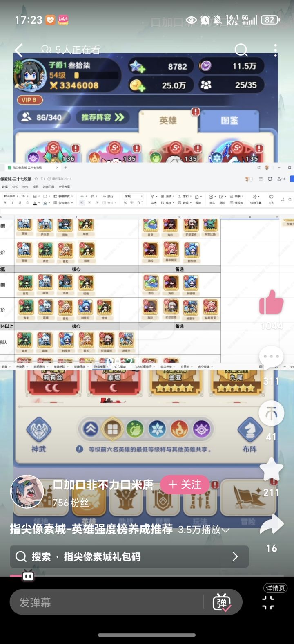Like the video with thumbs-up icon
294x644 pixels.
coord(271,303)
